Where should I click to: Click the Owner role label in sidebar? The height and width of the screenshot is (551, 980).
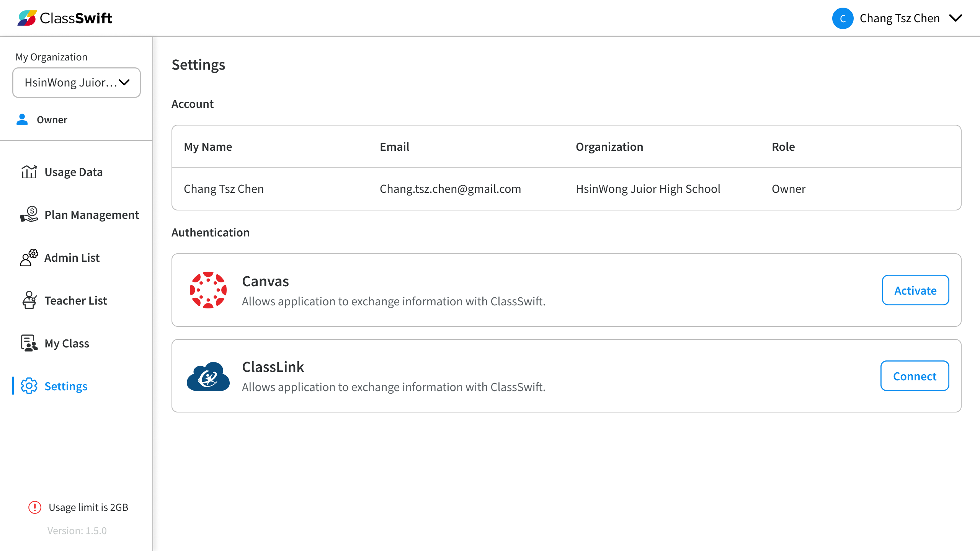[52, 120]
